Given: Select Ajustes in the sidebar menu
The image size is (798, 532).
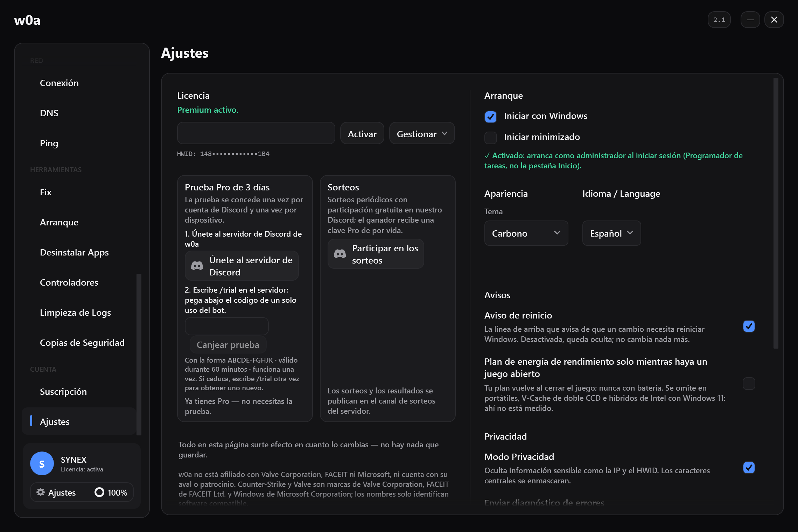Looking at the screenshot, I should (x=79, y=421).
